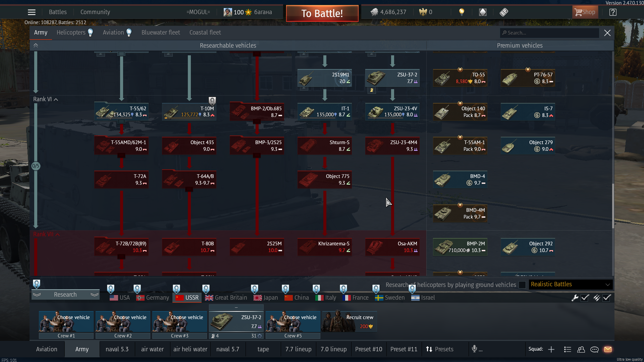Select the naval 5.3 preset

117,349
